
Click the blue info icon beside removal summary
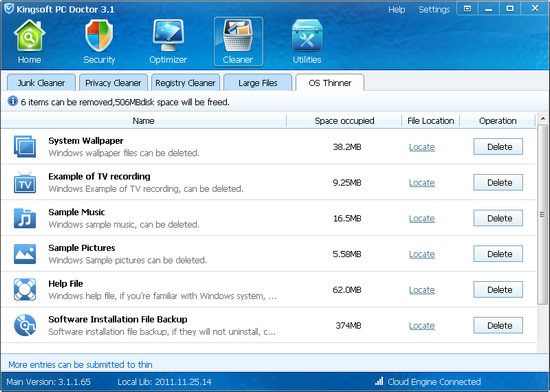tap(13, 101)
